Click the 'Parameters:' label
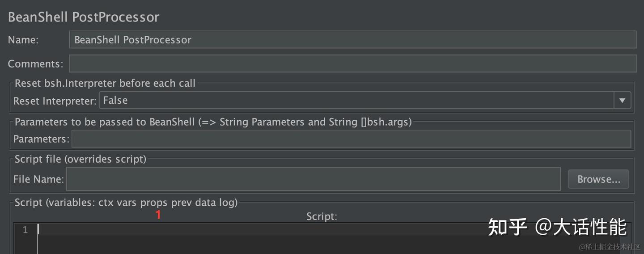 tap(41, 139)
